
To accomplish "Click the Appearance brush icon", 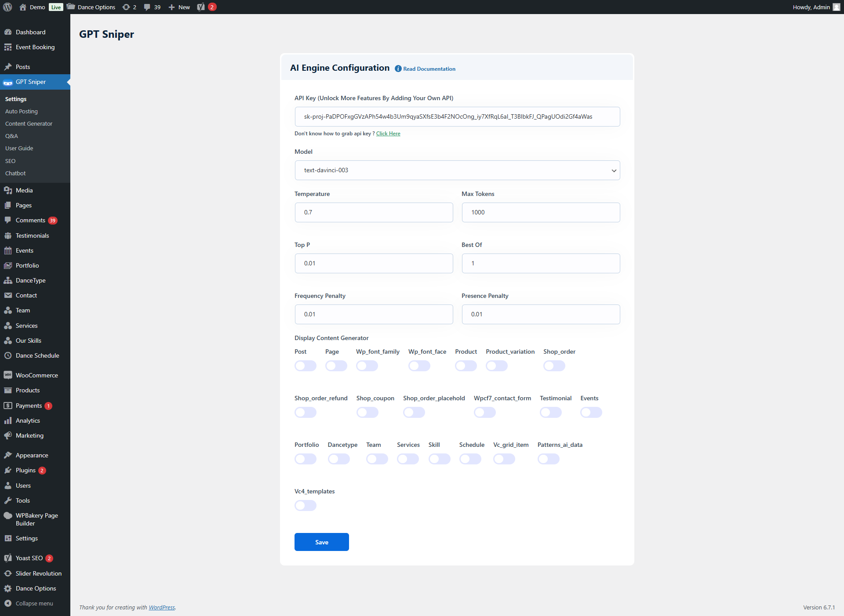I will pyautogui.click(x=8, y=455).
